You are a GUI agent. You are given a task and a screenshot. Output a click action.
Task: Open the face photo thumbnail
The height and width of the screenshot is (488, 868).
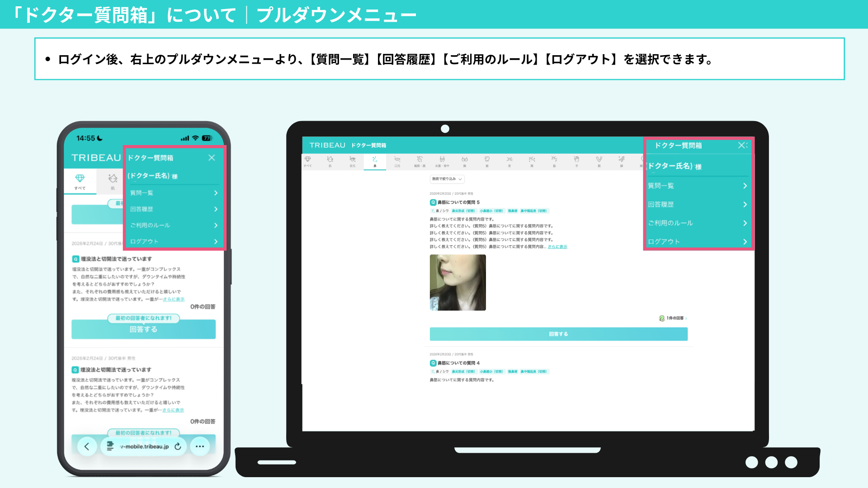pyautogui.click(x=458, y=282)
